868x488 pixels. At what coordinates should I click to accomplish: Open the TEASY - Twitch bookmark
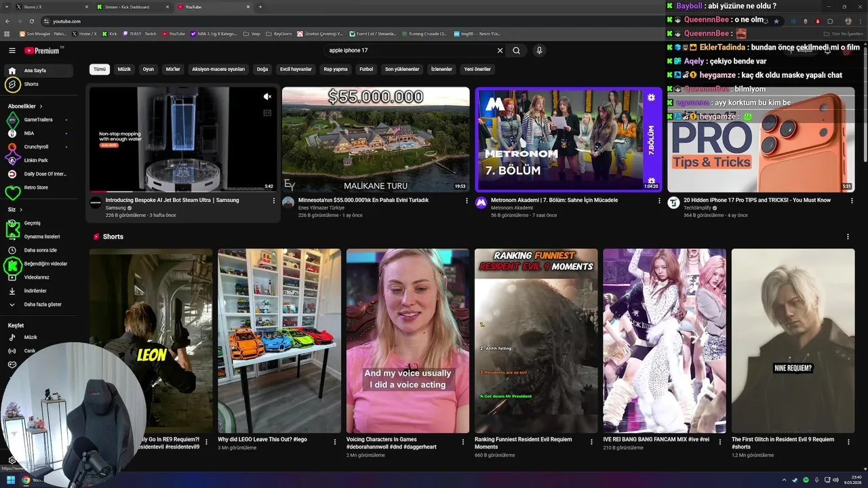tap(140, 33)
